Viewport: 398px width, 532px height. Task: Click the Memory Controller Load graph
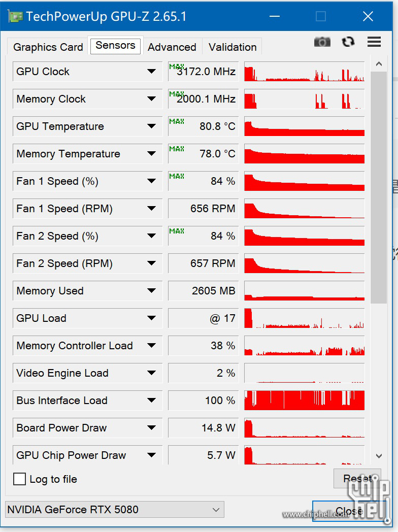click(x=305, y=345)
